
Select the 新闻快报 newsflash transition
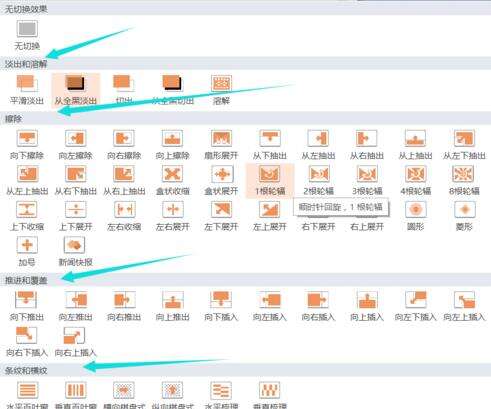tap(76, 252)
